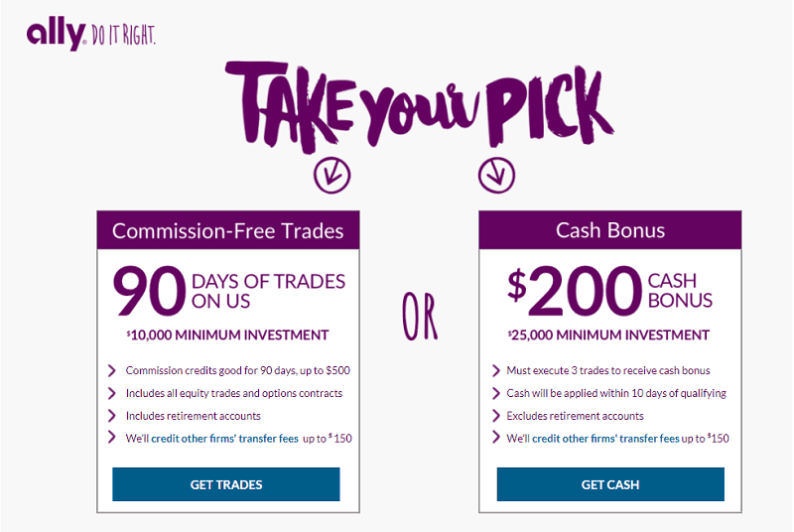The width and height of the screenshot is (794, 532).
Task: Click the Take Your Pick headline
Action: pyautogui.click(x=419, y=106)
